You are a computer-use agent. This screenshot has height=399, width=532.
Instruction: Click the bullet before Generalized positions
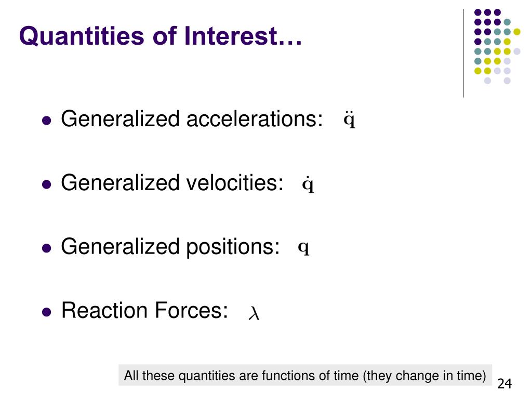tap(46, 248)
